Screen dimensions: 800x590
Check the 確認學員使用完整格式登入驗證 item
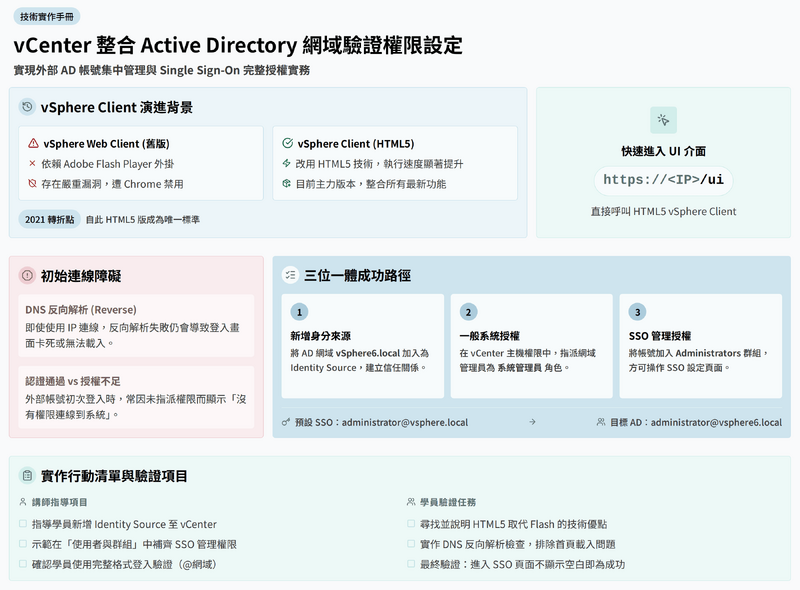[24, 564]
